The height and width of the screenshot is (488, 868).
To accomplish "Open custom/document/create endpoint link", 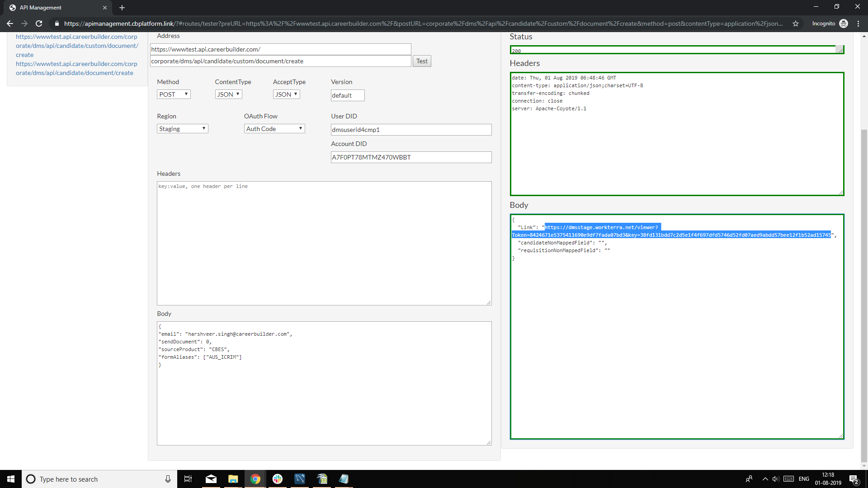I will (x=77, y=46).
